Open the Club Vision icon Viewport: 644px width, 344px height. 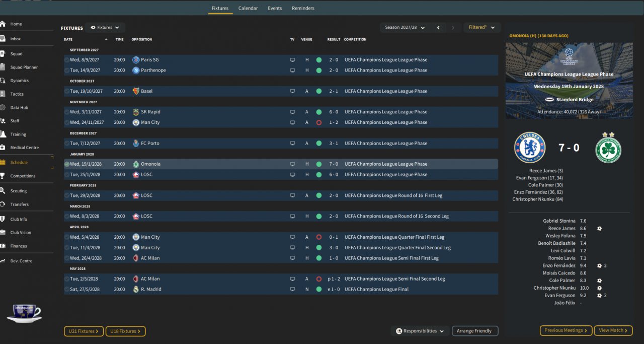pyautogui.click(x=3, y=233)
